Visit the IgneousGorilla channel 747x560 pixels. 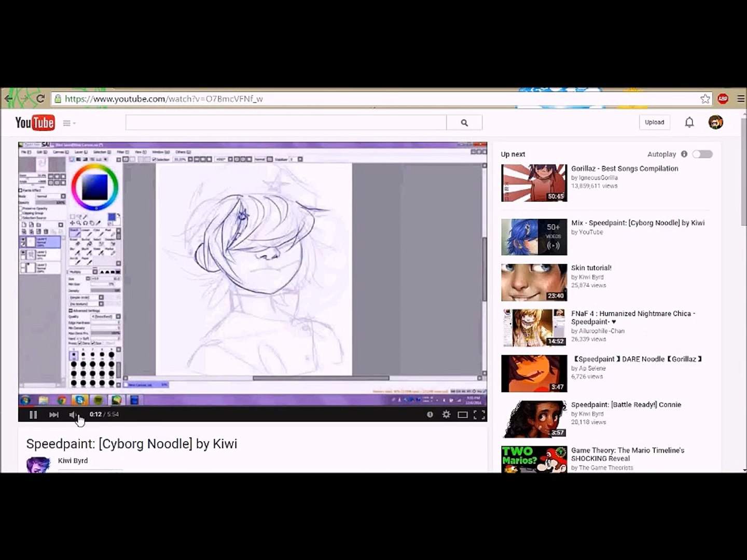point(594,177)
